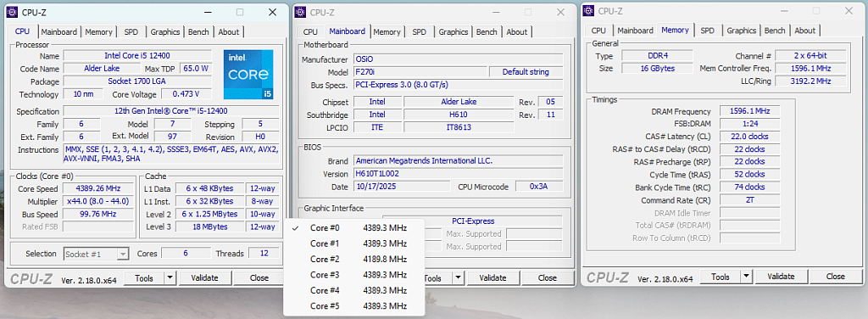Screen dimensions: 868x319
Task: Click motherboard model field F270i
Action: click(x=420, y=72)
